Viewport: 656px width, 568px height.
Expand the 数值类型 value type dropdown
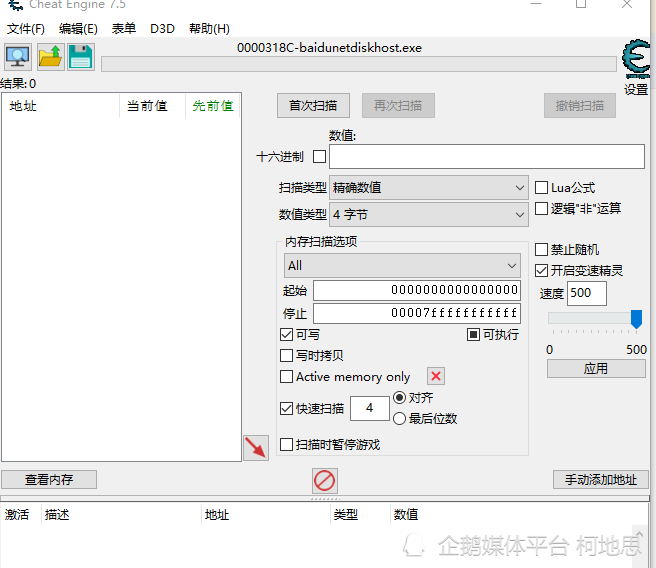[x=429, y=215]
